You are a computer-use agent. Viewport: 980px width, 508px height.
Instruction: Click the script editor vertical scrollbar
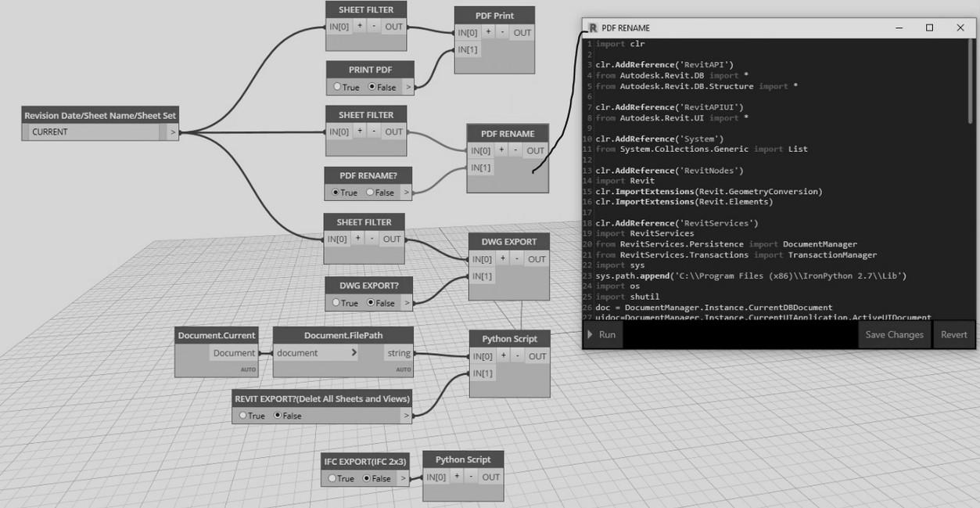tap(971, 82)
